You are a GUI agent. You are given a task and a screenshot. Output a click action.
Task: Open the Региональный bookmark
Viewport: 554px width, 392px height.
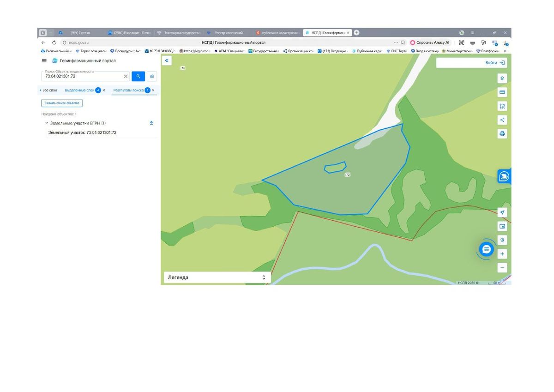[x=57, y=51]
